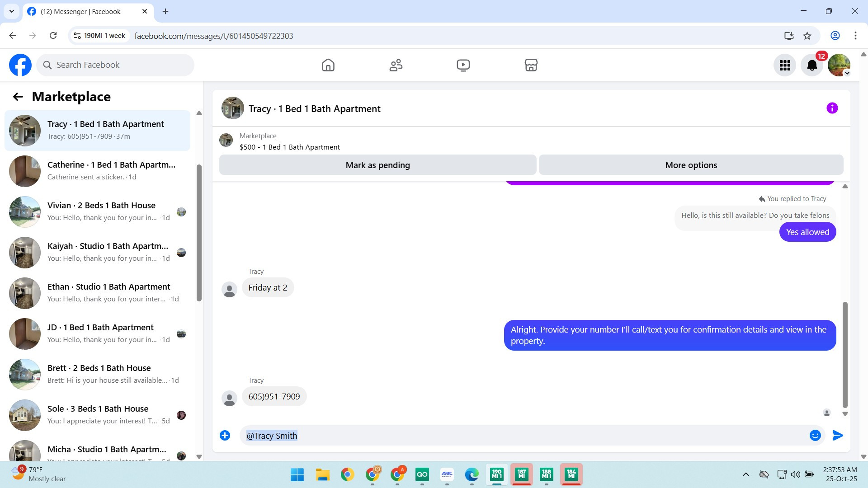This screenshot has height=488, width=868.
Task: Open Vivian 2 Beds 1 Bath House chat
Action: pyautogui.click(x=97, y=212)
